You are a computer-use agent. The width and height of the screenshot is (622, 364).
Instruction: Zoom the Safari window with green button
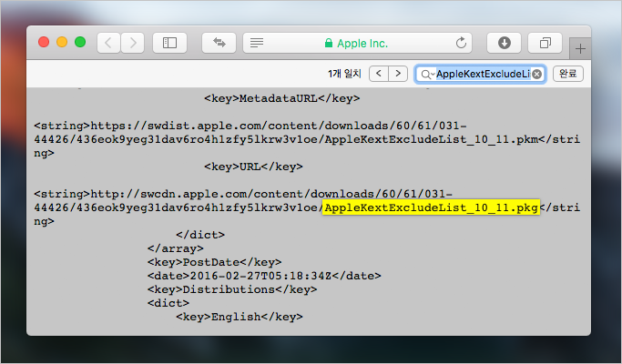tap(80, 42)
